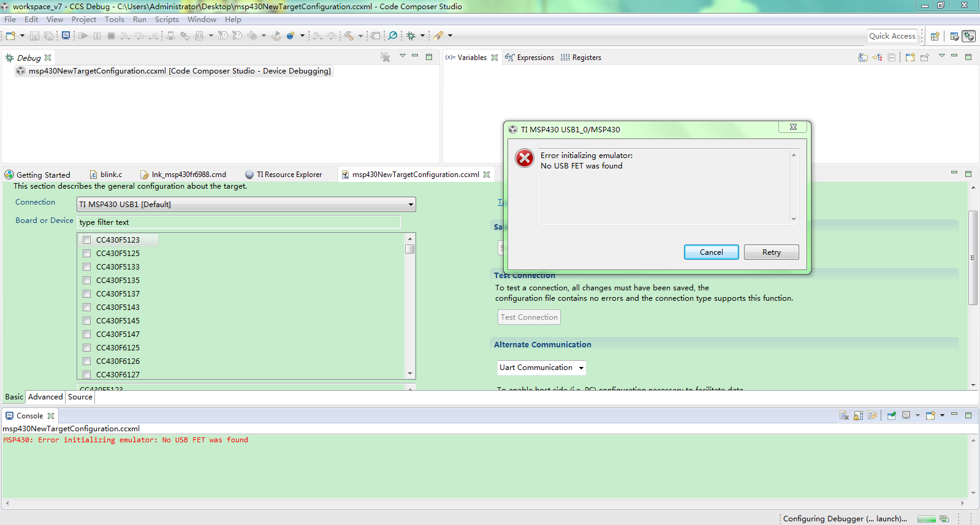
Task: Click the editor area vertical scrollbar thumb
Action: [x=973, y=257]
